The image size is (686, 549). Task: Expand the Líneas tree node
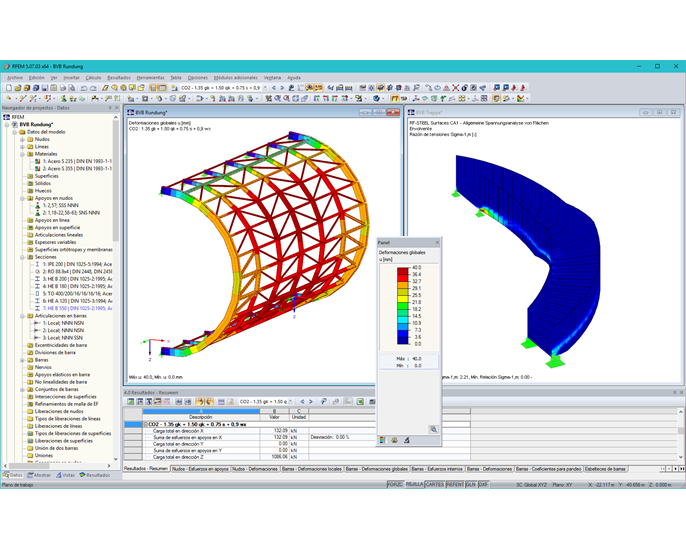[x=22, y=147]
